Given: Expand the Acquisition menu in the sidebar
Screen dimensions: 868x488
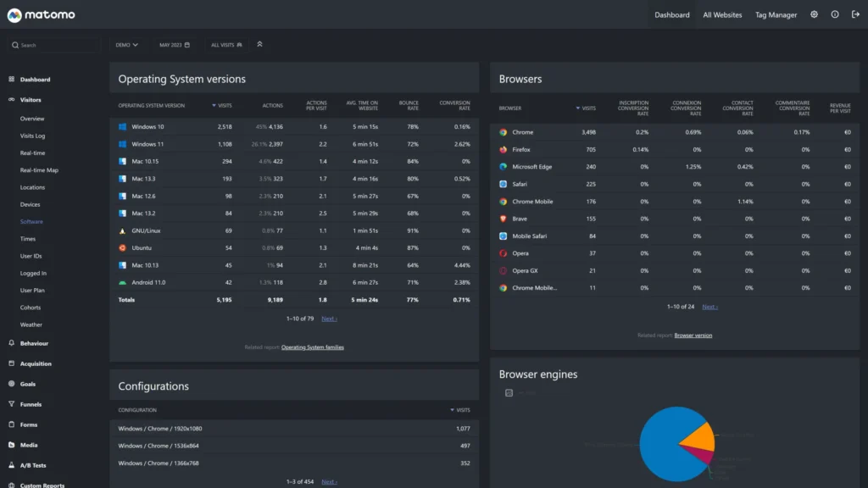Looking at the screenshot, I should tap(36, 363).
